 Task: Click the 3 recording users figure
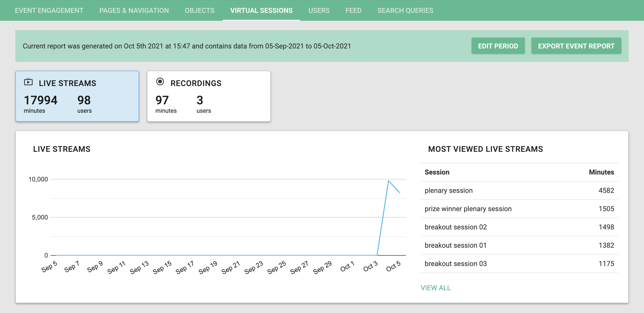(200, 100)
